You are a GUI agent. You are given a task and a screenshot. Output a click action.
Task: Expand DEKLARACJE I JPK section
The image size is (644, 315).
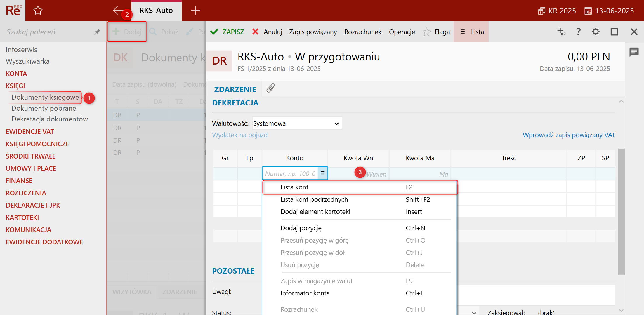33,205
